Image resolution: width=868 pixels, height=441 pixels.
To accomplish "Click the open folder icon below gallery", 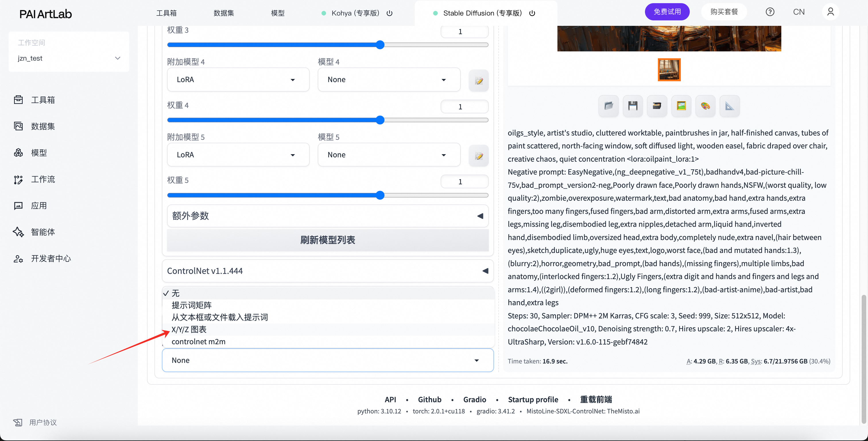I will pyautogui.click(x=609, y=106).
